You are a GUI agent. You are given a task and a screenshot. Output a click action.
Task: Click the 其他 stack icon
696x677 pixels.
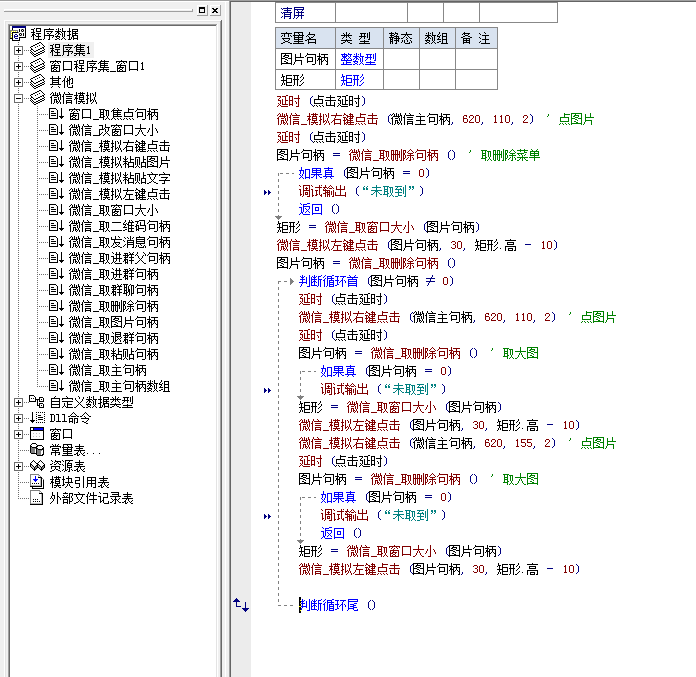pyautogui.click(x=37, y=82)
